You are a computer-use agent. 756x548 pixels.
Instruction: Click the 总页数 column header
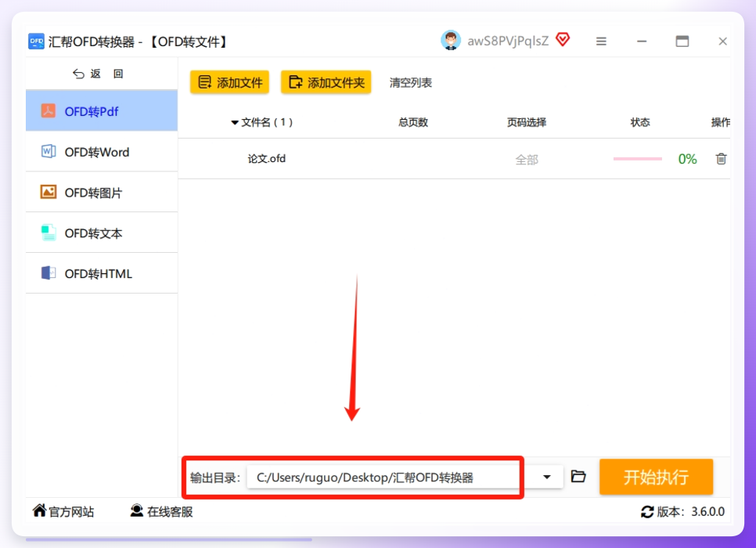(x=413, y=123)
